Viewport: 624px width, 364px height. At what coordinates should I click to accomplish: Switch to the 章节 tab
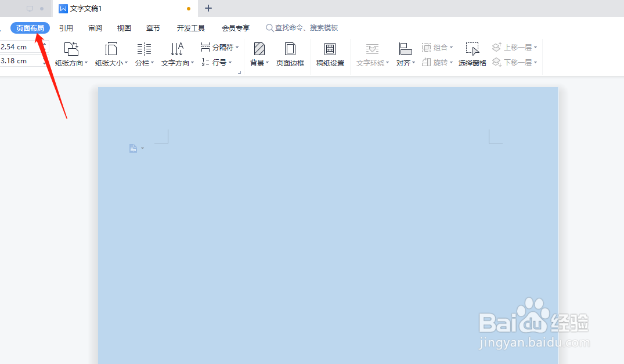point(153,28)
